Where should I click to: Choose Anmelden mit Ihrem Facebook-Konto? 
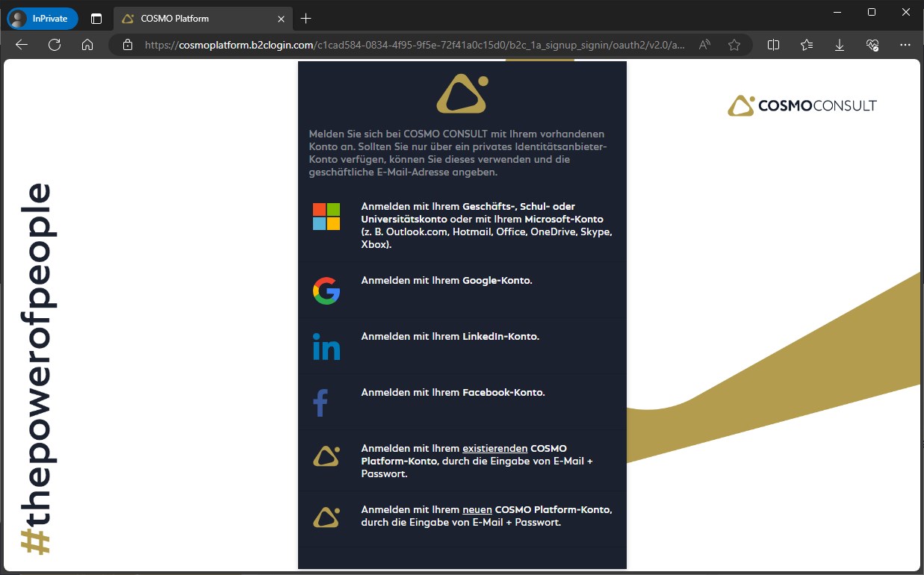tap(453, 393)
